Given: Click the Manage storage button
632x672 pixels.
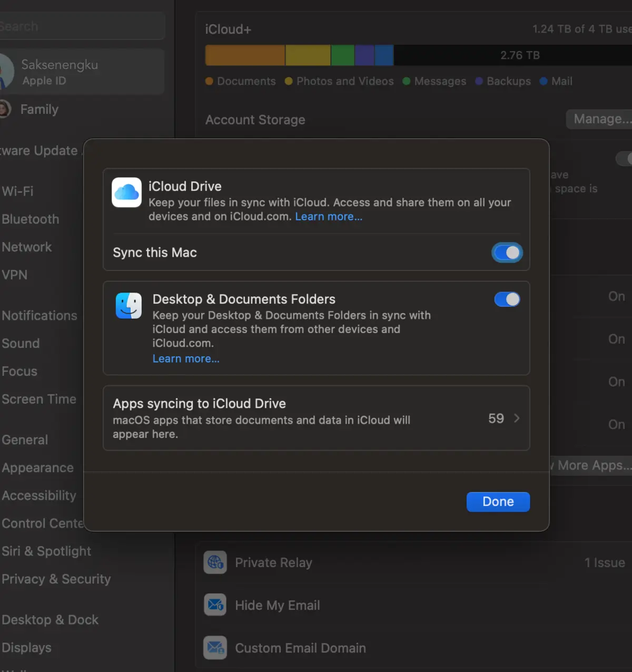Looking at the screenshot, I should tap(600, 119).
